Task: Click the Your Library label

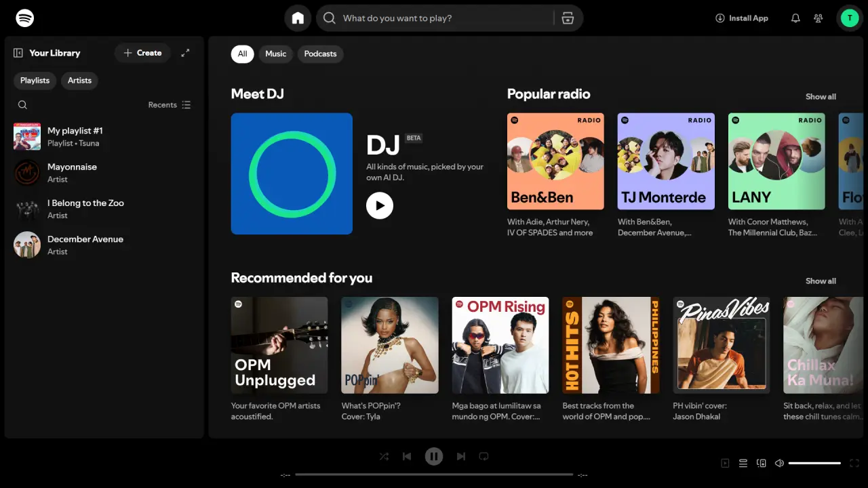Action: (x=54, y=53)
